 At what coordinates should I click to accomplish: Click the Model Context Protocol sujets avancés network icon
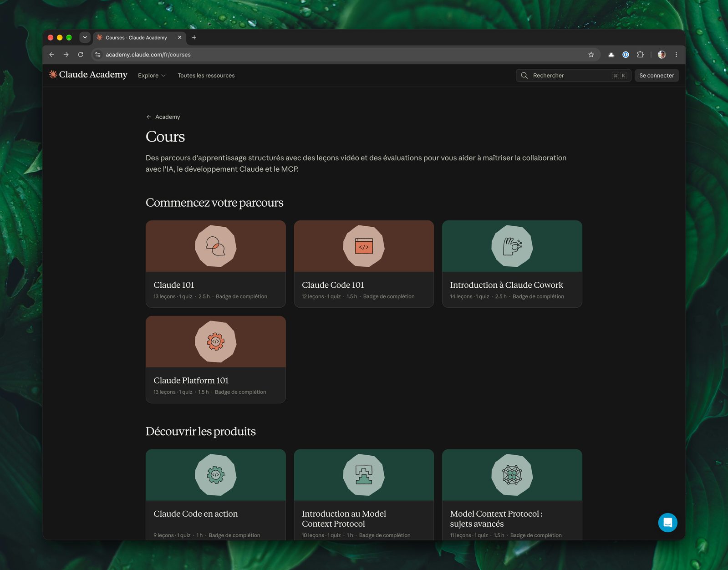512,475
